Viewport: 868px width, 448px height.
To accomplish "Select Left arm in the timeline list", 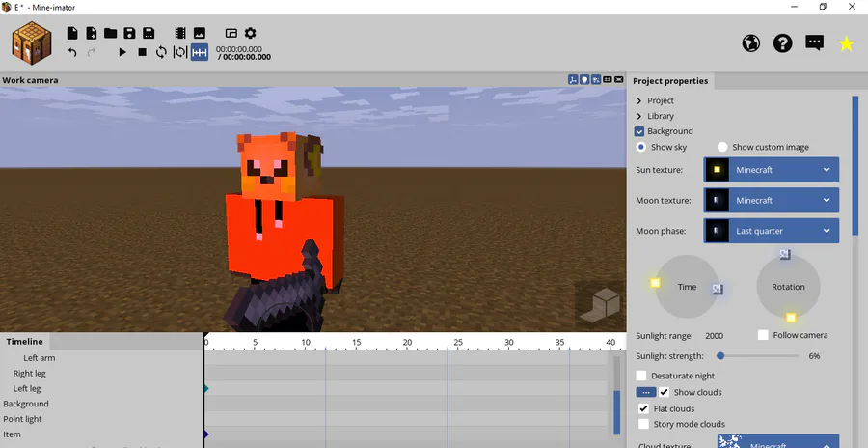I will tap(40, 358).
